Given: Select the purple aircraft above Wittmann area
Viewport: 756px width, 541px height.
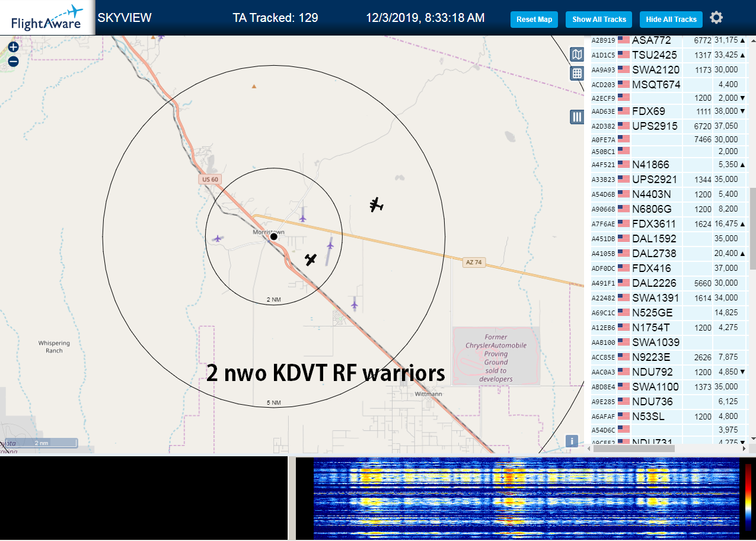Looking at the screenshot, I should pos(354,305).
